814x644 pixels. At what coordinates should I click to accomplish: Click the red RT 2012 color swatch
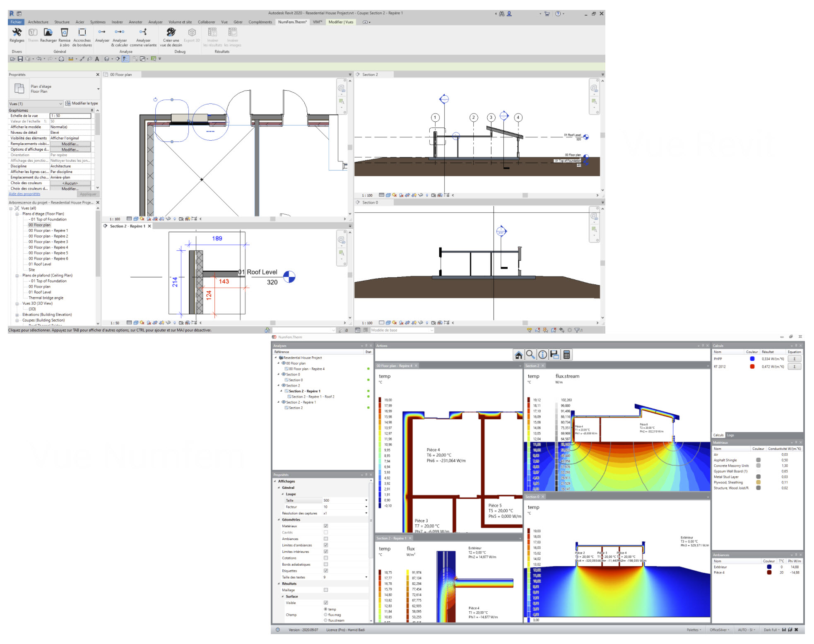[752, 367]
